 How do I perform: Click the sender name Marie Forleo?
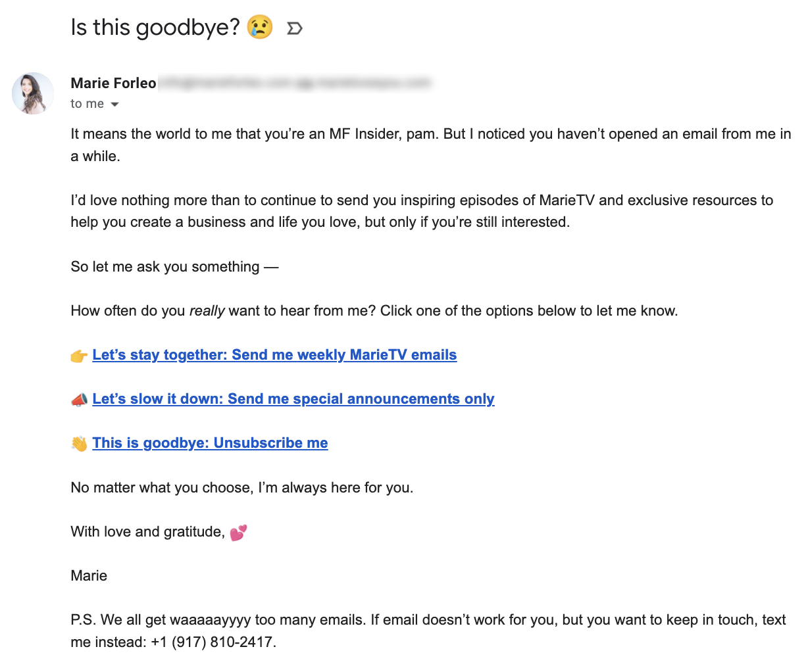[113, 83]
